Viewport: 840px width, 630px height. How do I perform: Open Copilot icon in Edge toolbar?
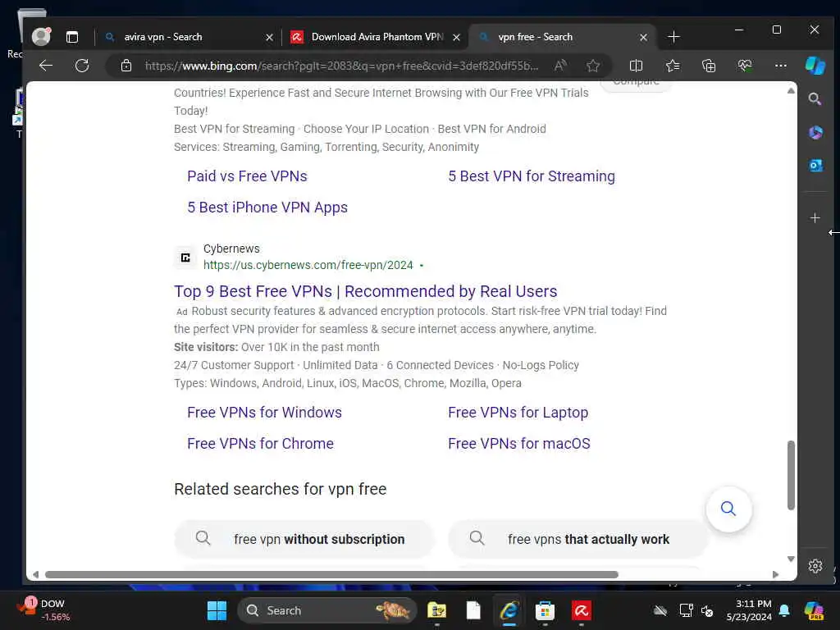pyautogui.click(x=815, y=66)
